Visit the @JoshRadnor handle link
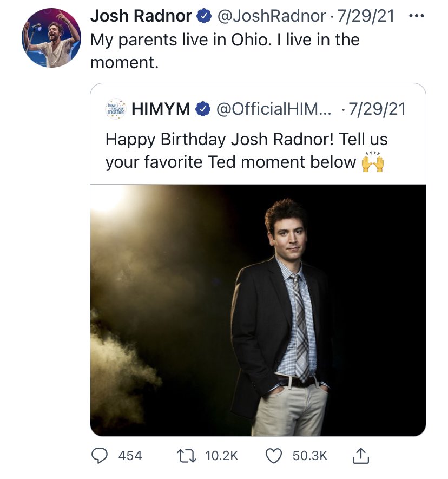Screen dimensions: 448x479 pyautogui.click(x=272, y=17)
